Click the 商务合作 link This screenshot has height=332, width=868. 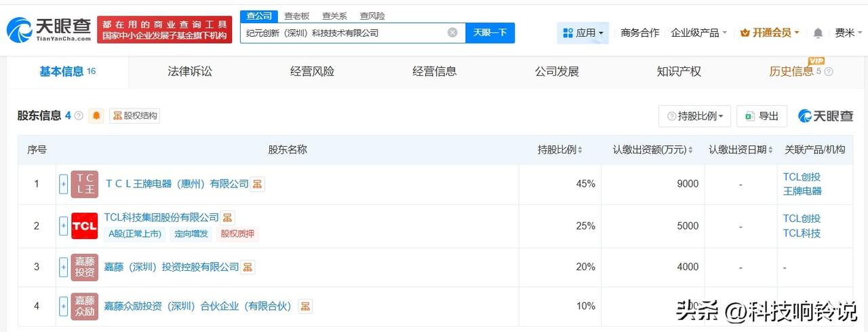639,33
